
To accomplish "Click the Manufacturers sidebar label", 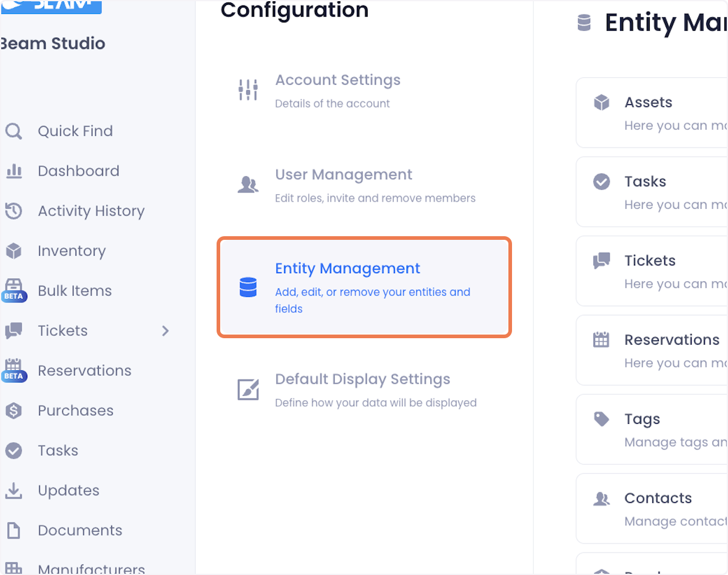I will click(91, 569).
